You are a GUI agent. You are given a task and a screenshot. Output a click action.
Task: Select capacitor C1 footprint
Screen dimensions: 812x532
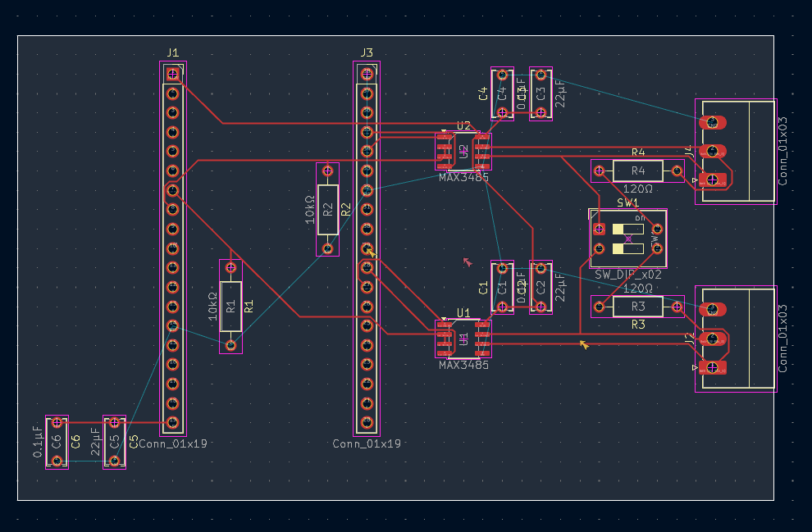[502, 287]
